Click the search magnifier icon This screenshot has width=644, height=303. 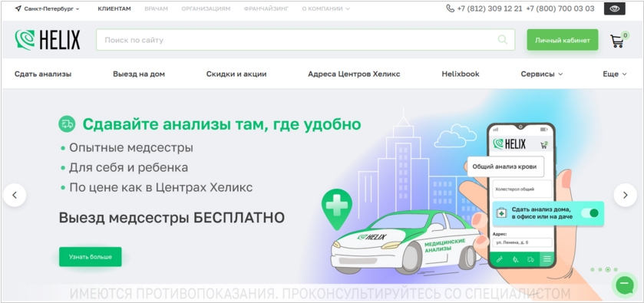(502, 40)
